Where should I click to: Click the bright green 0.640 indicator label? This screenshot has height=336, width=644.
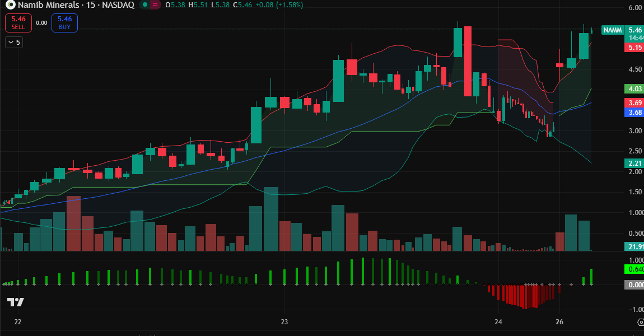pyautogui.click(x=634, y=269)
